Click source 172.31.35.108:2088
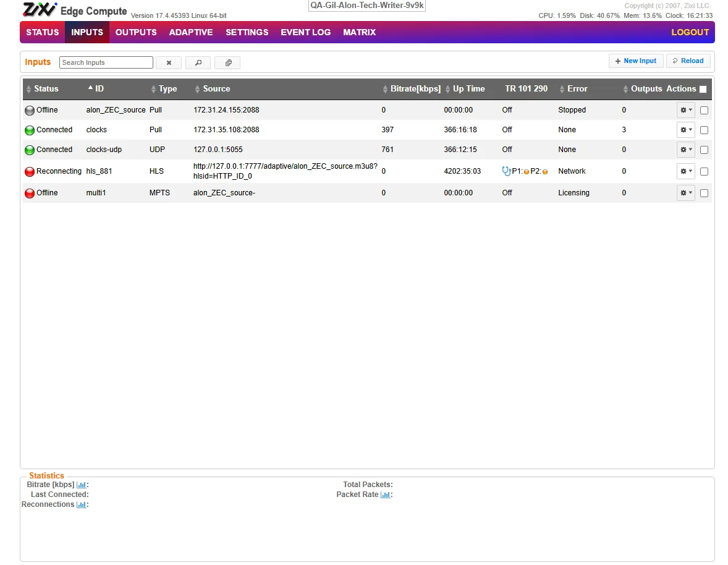Image resolution: width=728 pixels, height=565 pixels. click(226, 130)
